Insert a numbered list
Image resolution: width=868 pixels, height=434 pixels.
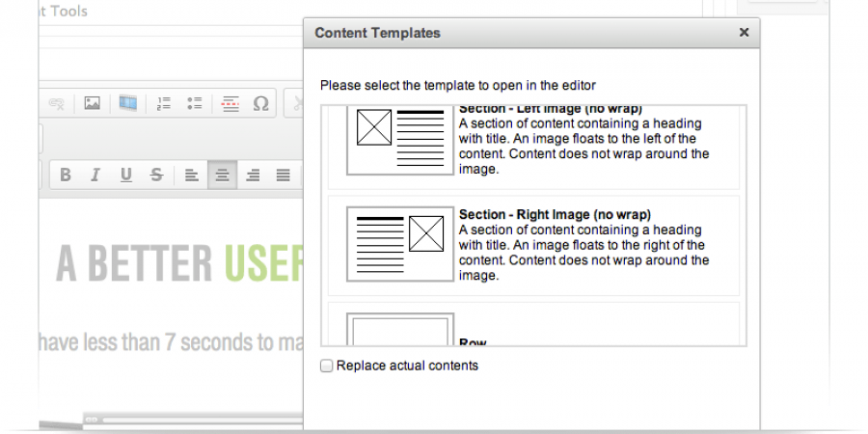point(163,103)
